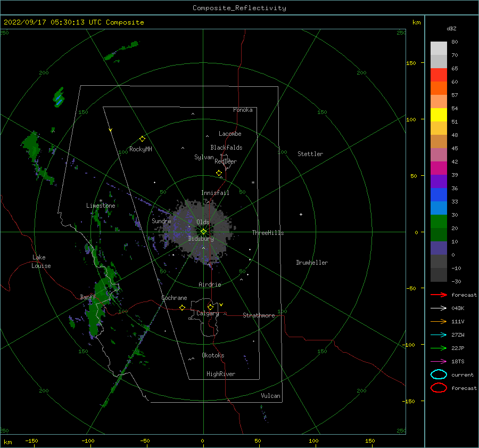Image resolution: width=479 pixels, height=448 pixels.
Task: Click the white plus marker near Drumheller
Action: pyautogui.click(x=301, y=214)
